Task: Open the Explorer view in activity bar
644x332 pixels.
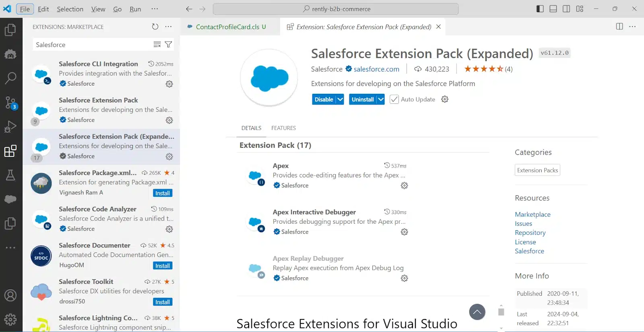Action: point(10,30)
